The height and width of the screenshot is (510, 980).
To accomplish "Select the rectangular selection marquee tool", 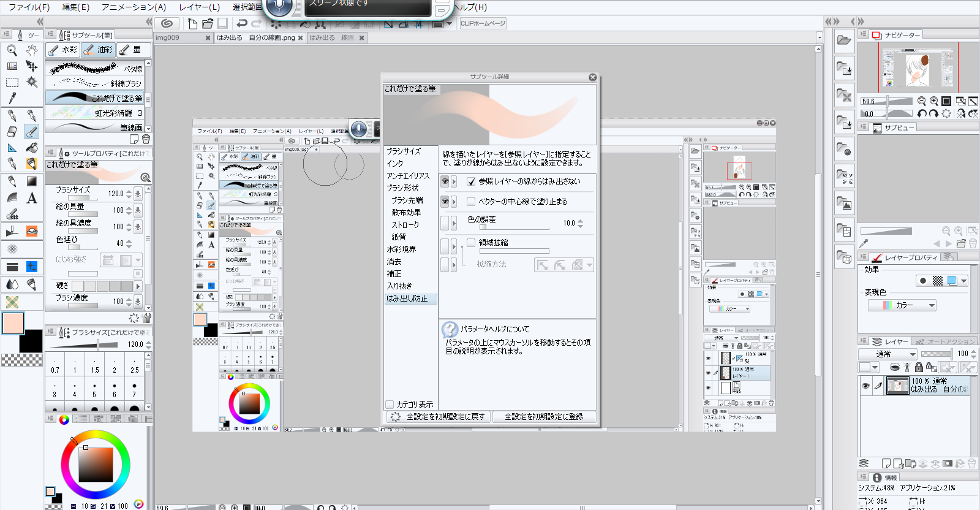I will tap(12, 82).
